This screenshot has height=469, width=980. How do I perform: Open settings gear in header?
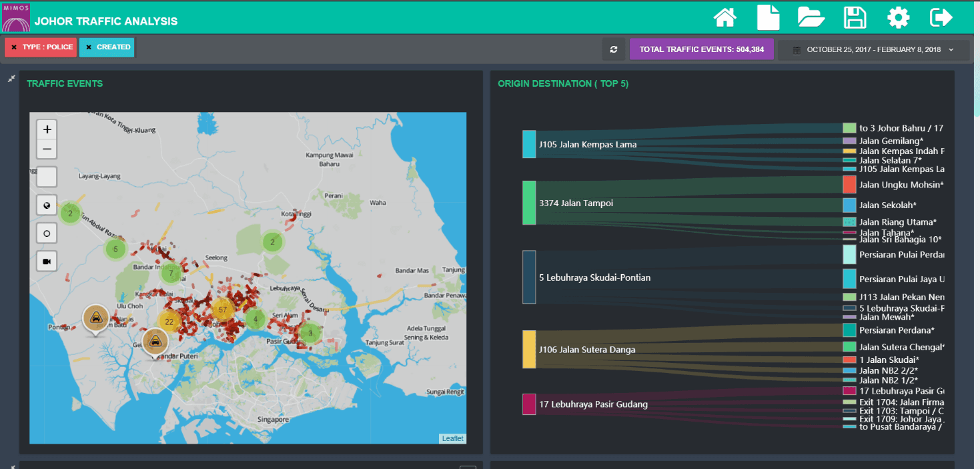pos(898,17)
